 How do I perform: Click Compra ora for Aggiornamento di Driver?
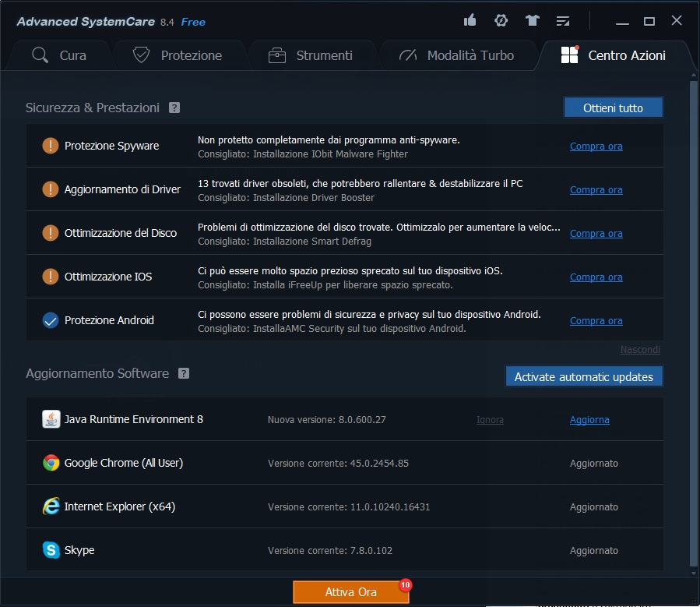596,190
